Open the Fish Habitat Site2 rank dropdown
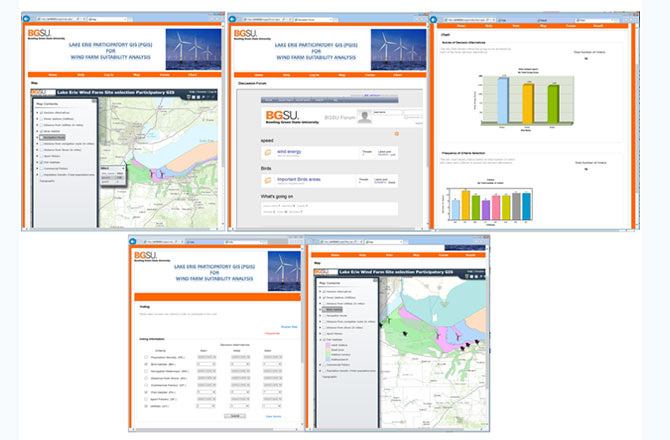 click(x=239, y=391)
